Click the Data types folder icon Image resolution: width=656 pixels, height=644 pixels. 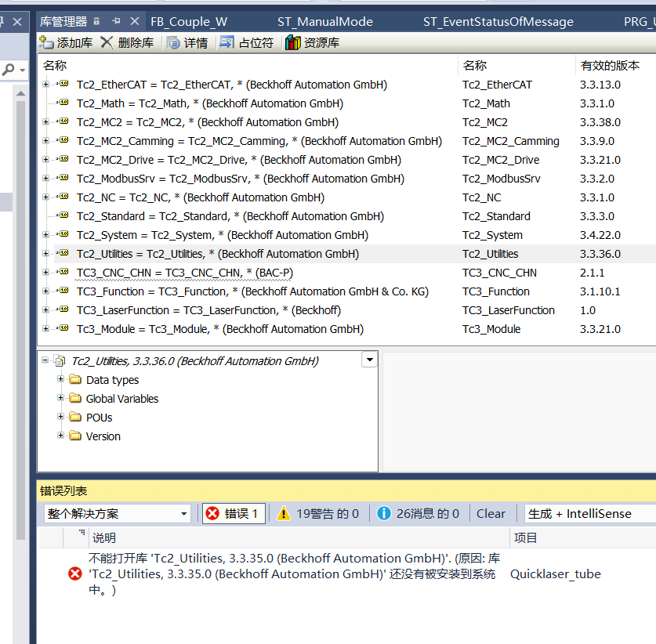point(75,379)
